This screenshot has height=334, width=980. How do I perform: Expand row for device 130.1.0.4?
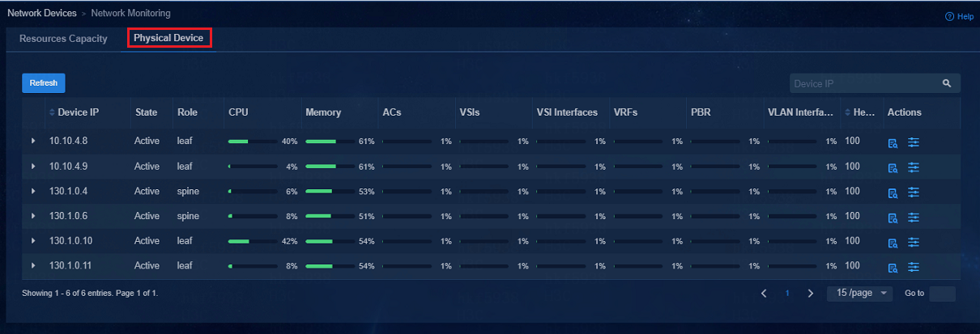tap(33, 192)
